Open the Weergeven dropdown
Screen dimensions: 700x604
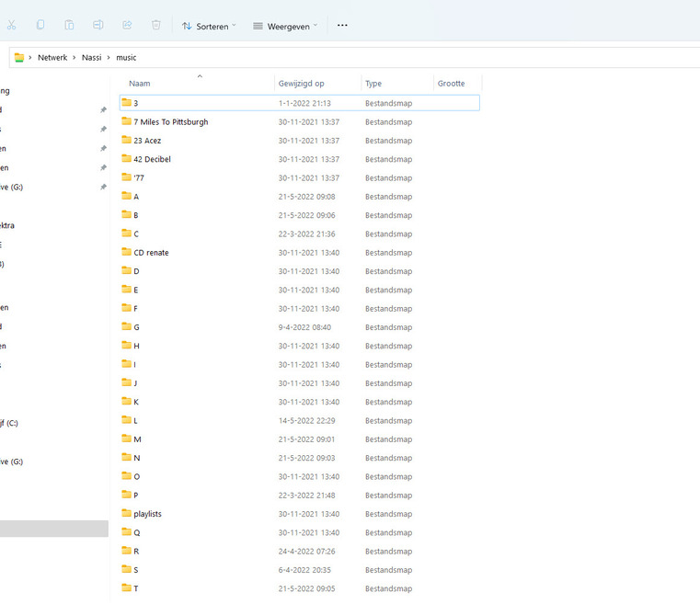click(285, 27)
